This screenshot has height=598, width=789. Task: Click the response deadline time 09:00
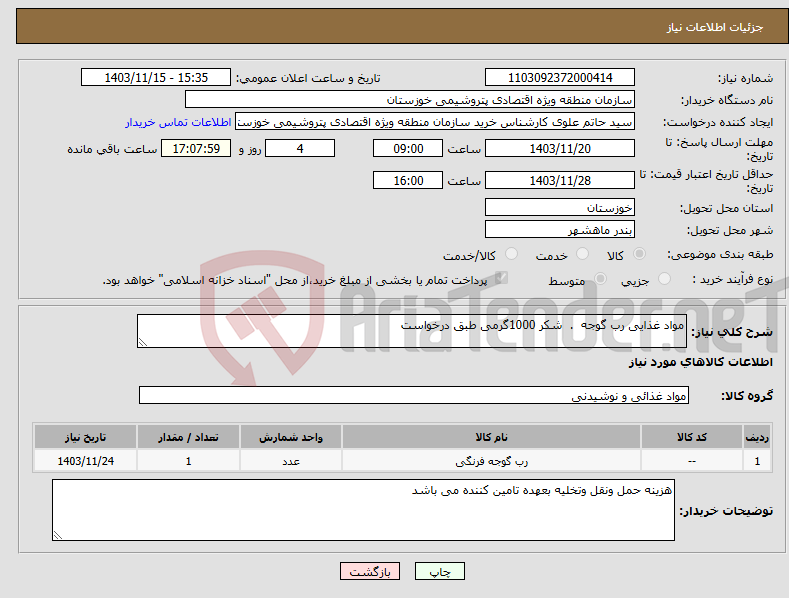(x=408, y=148)
